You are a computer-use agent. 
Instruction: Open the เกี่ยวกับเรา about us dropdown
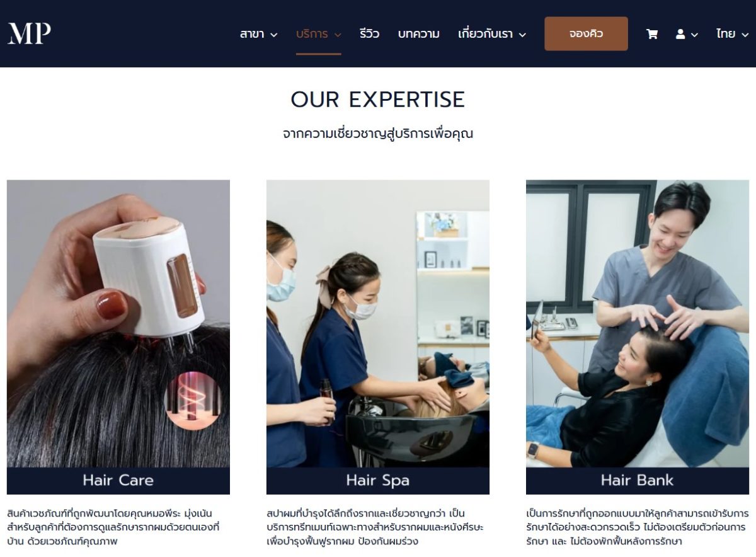492,34
